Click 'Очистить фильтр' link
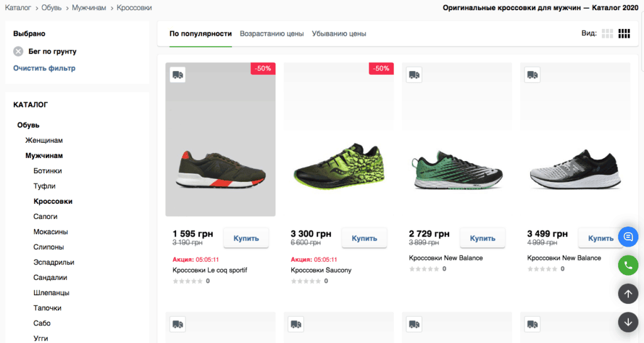The width and height of the screenshot is (644, 343). click(45, 68)
